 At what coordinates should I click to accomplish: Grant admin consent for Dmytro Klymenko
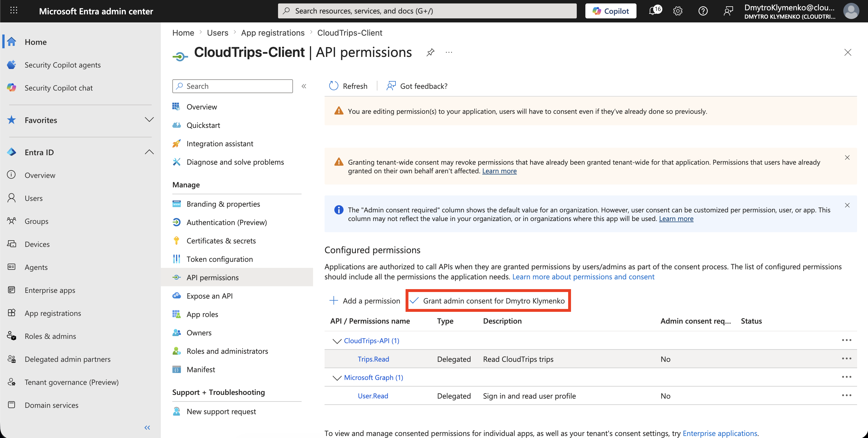tap(487, 300)
